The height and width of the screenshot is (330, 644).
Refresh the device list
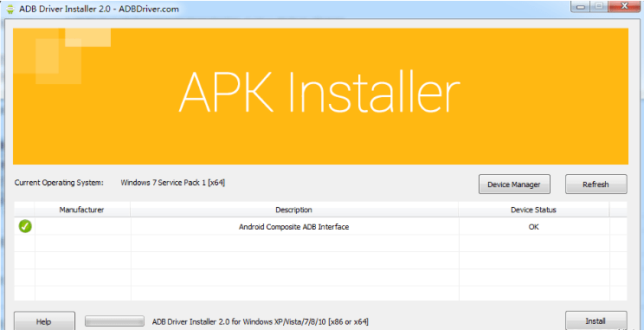(596, 184)
